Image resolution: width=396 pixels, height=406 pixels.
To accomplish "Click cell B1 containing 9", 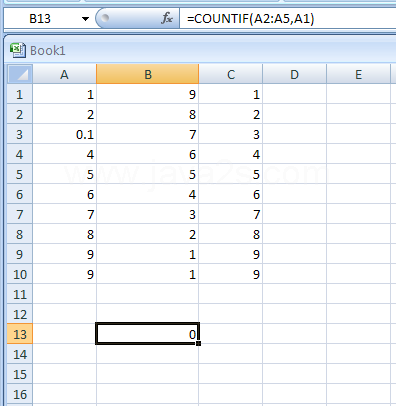I will [148, 94].
